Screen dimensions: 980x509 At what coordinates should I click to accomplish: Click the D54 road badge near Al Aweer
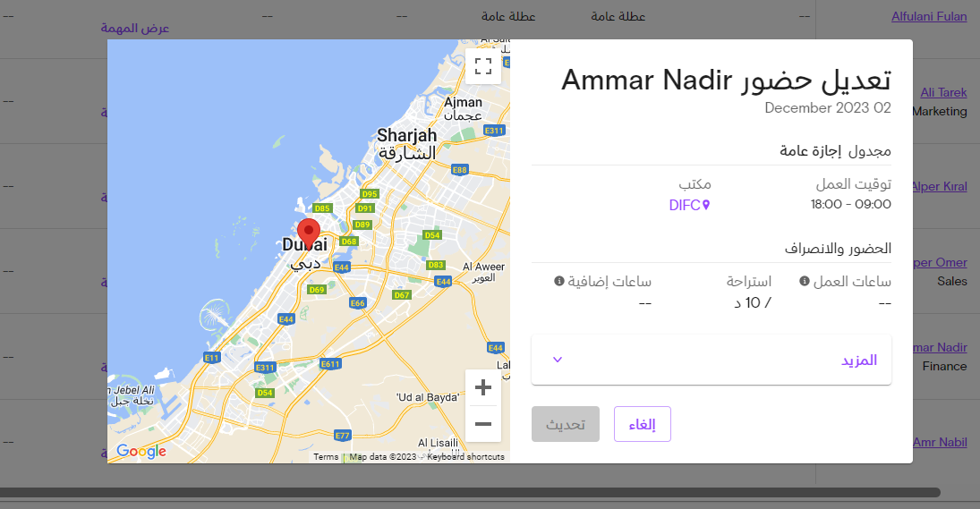click(432, 235)
